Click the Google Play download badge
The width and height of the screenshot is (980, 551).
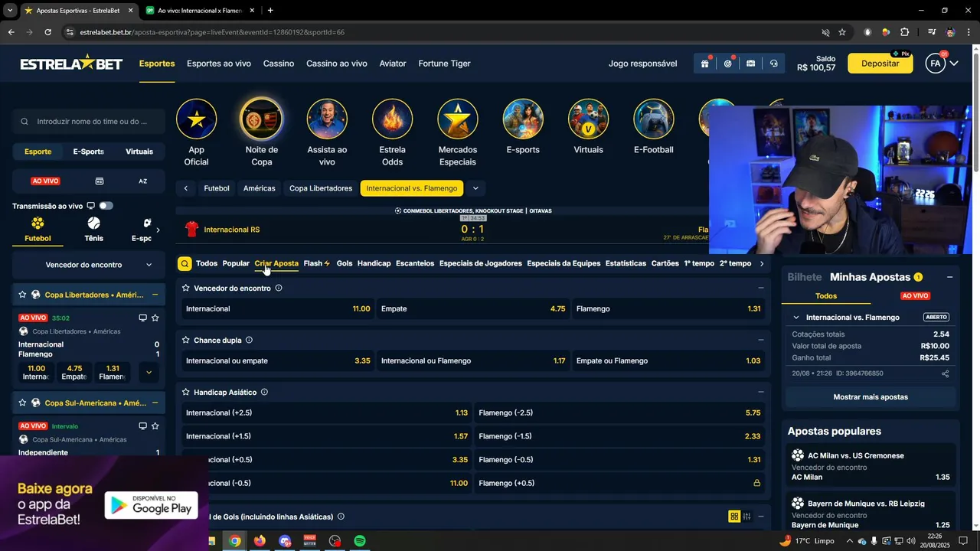coord(152,505)
